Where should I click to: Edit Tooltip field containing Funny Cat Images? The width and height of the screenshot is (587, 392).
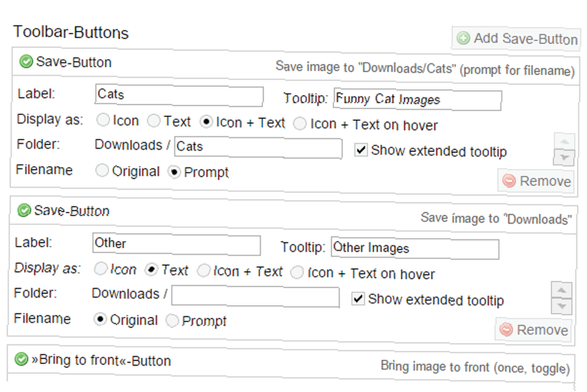[x=417, y=100]
